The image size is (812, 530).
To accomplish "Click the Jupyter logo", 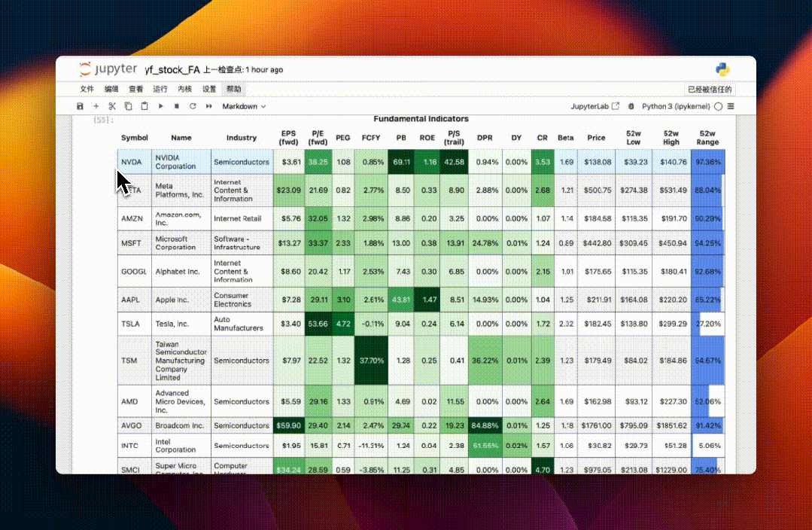I will (108, 69).
